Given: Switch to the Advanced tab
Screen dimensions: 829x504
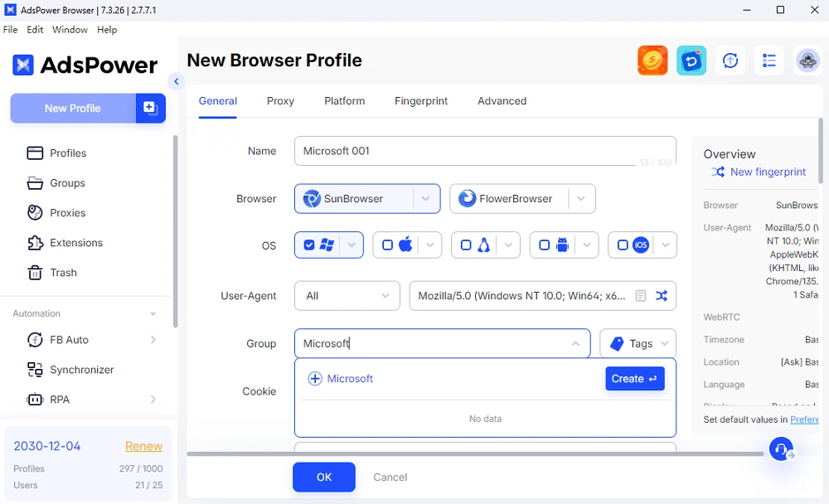Looking at the screenshot, I should pyautogui.click(x=502, y=101).
